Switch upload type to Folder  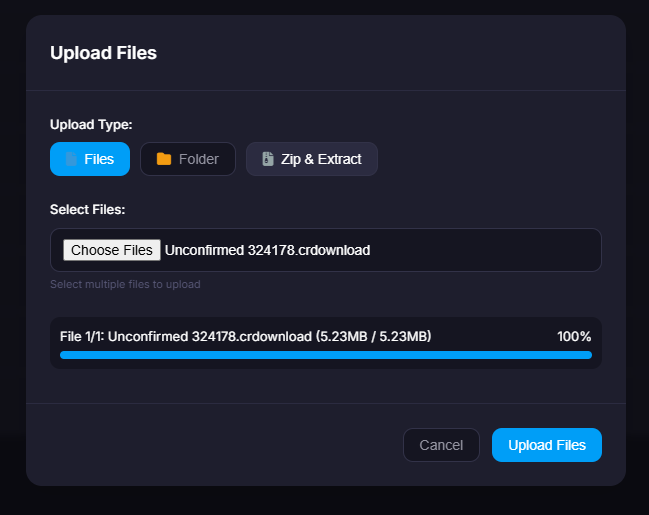point(187,159)
